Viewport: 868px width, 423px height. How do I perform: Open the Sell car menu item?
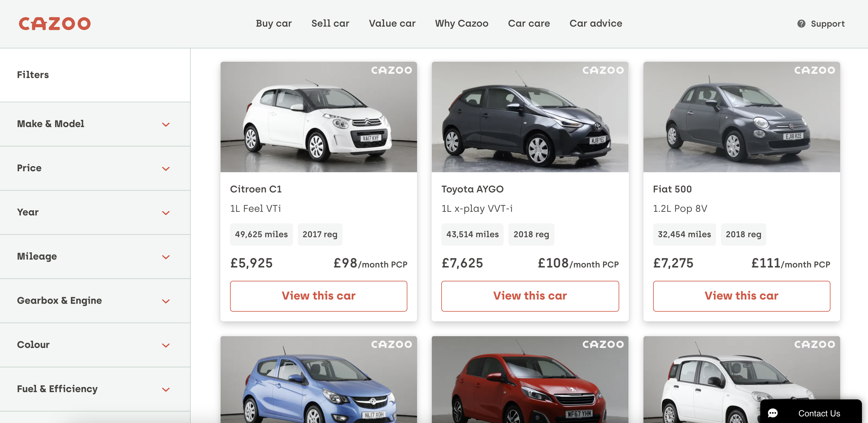click(330, 24)
